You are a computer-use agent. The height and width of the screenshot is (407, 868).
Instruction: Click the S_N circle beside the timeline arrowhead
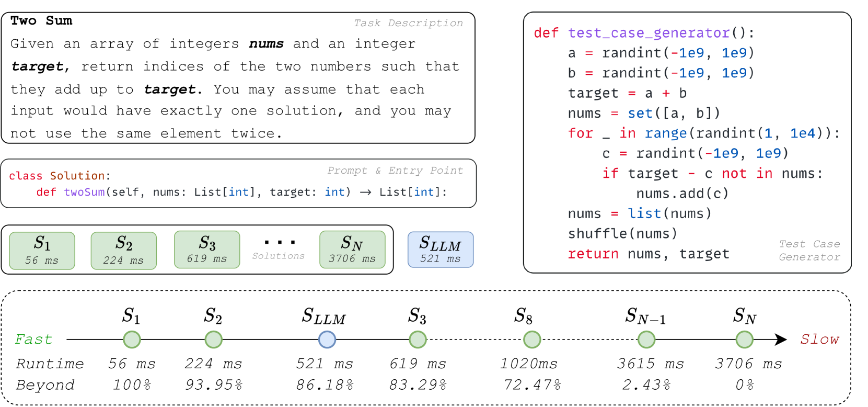[x=744, y=340]
